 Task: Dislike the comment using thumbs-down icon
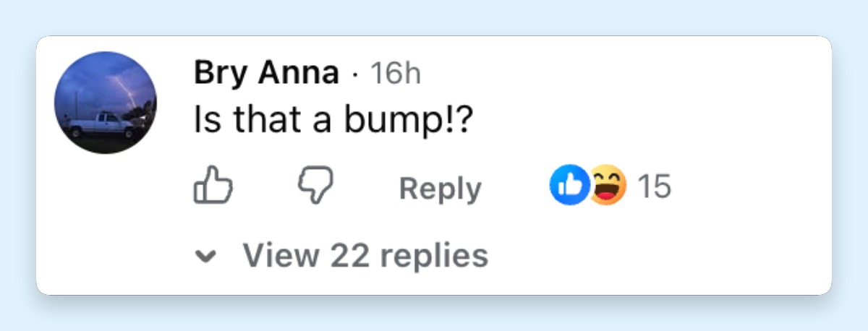316,186
